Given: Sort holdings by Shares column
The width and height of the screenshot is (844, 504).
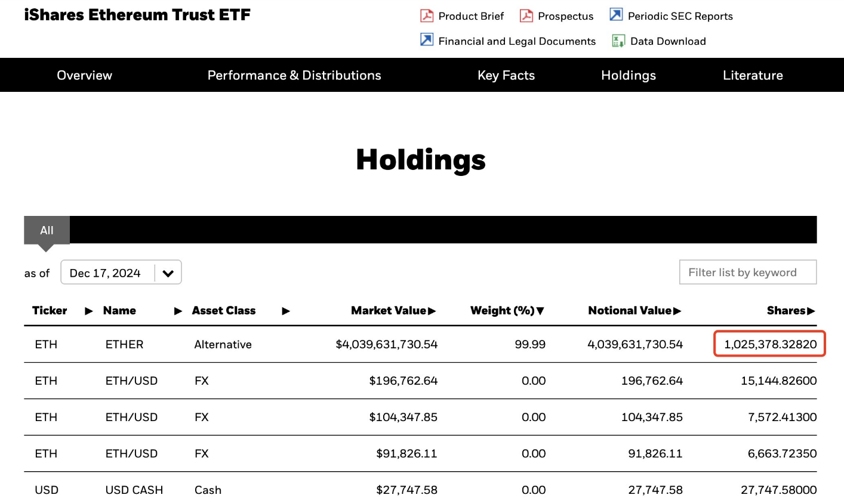Looking at the screenshot, I should 790,311.
